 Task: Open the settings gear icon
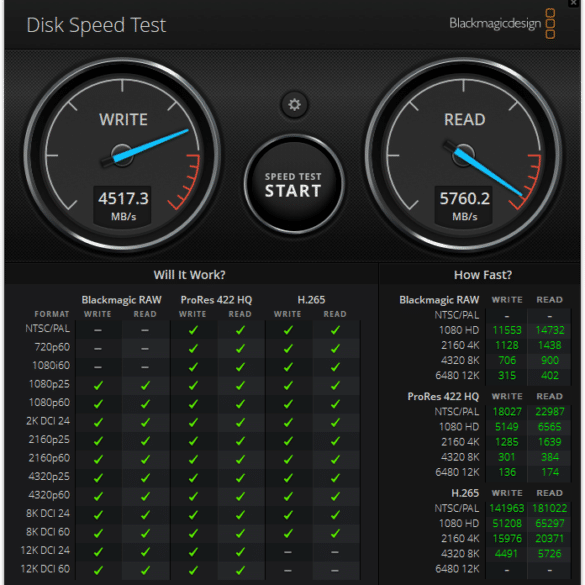pos(294,105)
